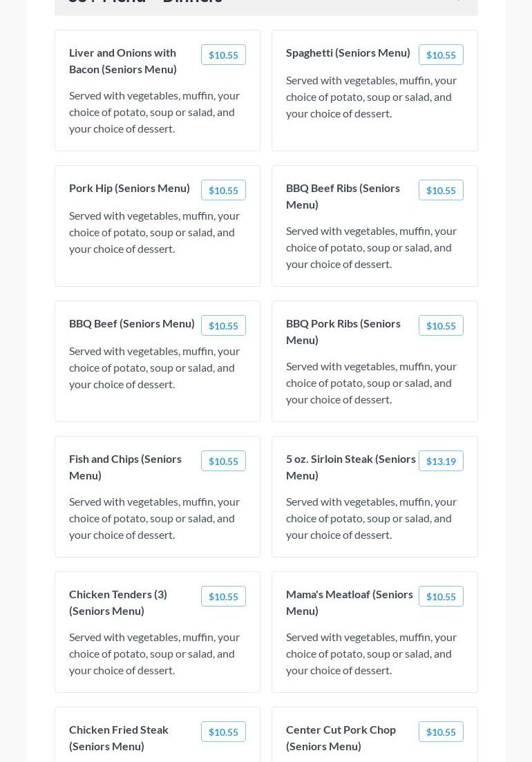The height and width of the screenshot is (762, 532).
Task: Click the BBQ Pork Ribs $10.55 badge
Action: (x=441, y=326)
